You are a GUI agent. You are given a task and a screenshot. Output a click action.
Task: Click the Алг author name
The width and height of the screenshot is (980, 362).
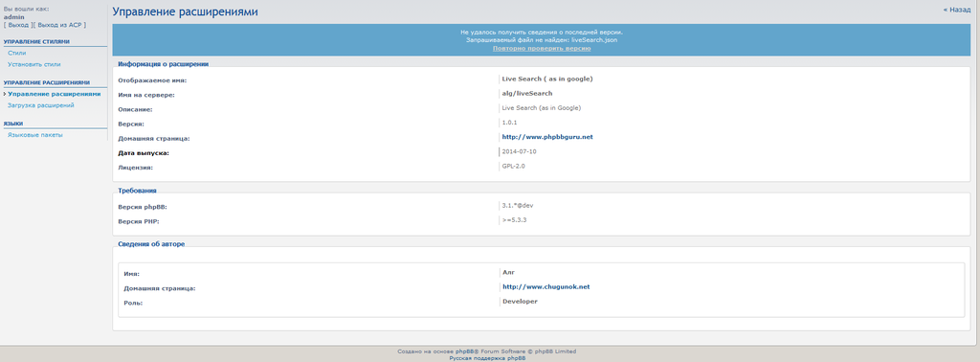click(509, 273)
